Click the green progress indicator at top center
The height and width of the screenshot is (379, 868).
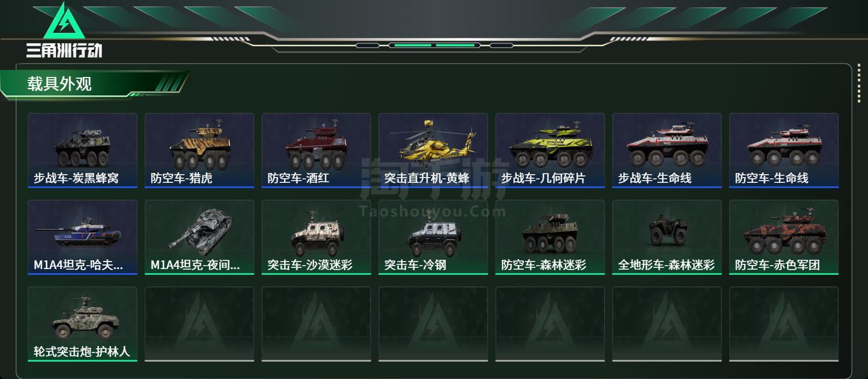(432, 45)
